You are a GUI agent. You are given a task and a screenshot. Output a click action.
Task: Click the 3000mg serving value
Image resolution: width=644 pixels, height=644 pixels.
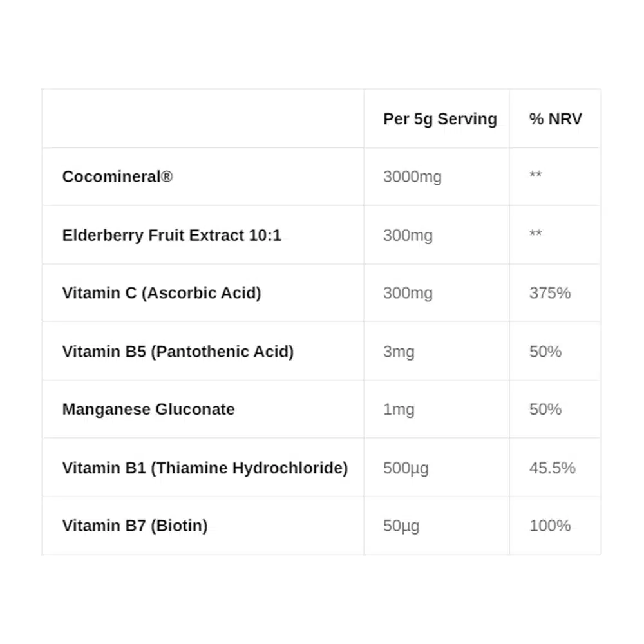(412, 176)
